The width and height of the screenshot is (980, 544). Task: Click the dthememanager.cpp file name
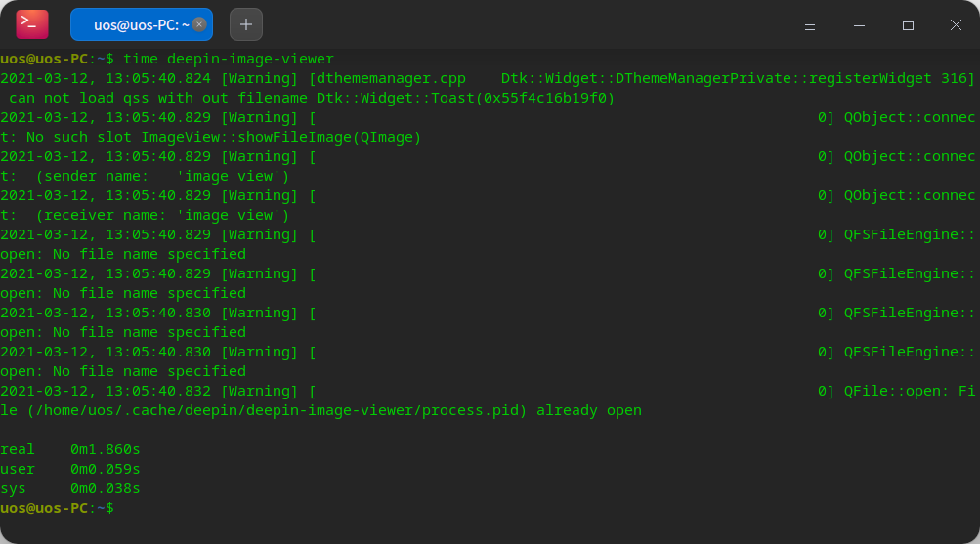386,78
